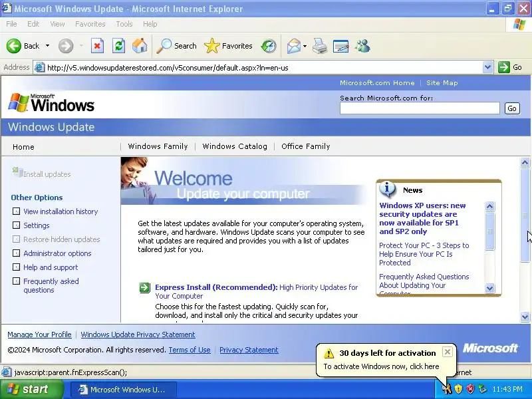Click the network computers tray icon
This screenshot has width=532, height=399.
482,389
